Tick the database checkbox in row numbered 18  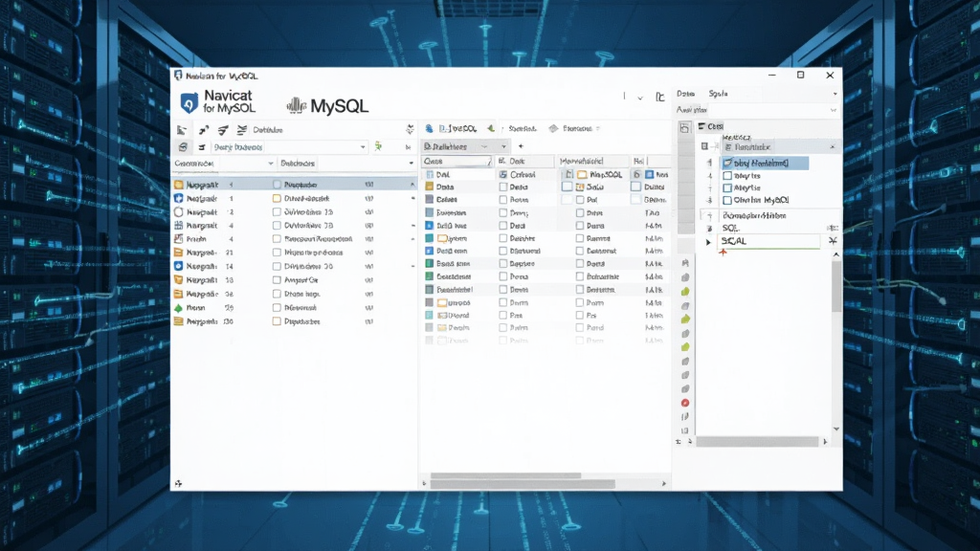[x=277, y=280]
